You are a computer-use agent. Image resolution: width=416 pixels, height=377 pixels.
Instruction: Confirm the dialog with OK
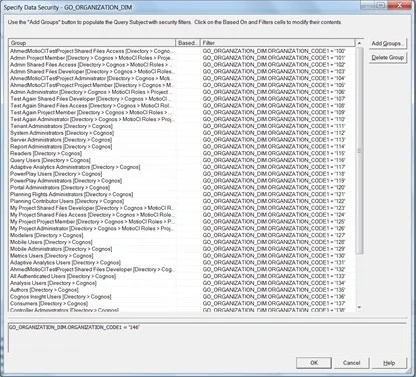(314, 363)
